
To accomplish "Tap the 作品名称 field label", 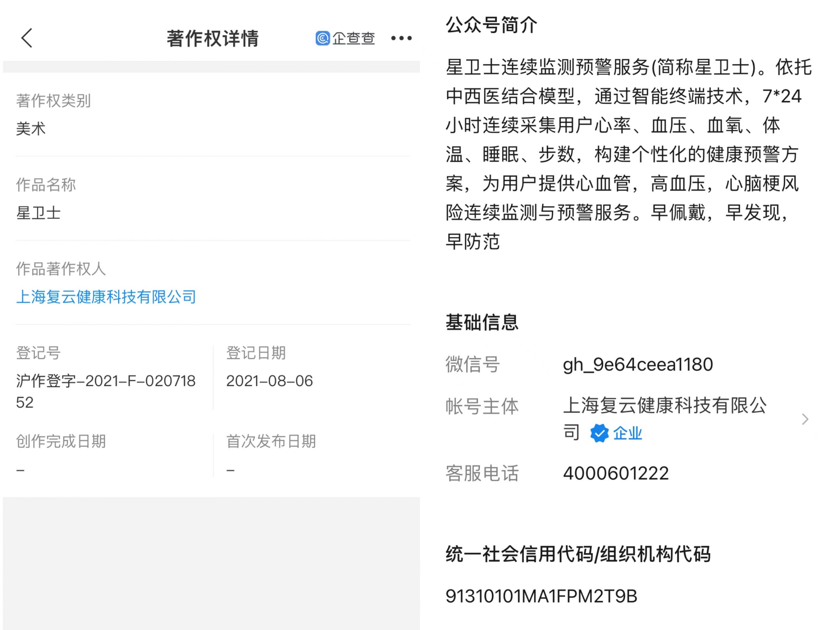I will 46,185.
